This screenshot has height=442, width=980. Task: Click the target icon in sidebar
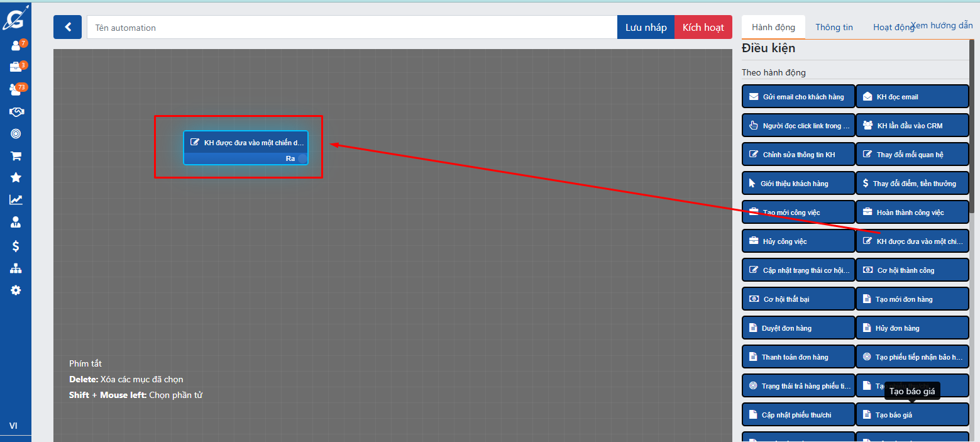(16, 133)
